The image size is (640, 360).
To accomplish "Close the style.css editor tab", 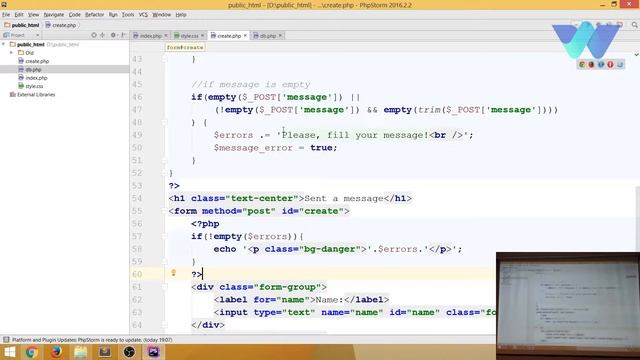I will [x=202, y=36].
